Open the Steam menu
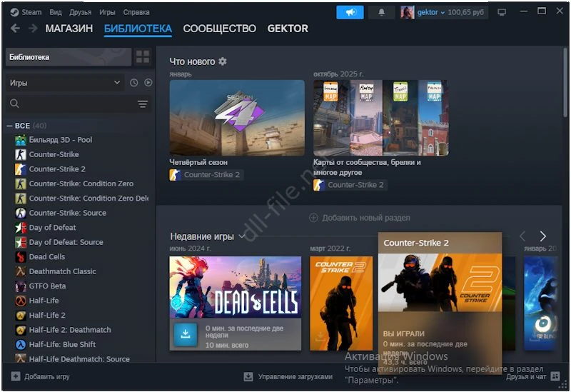 coord(31,12)
